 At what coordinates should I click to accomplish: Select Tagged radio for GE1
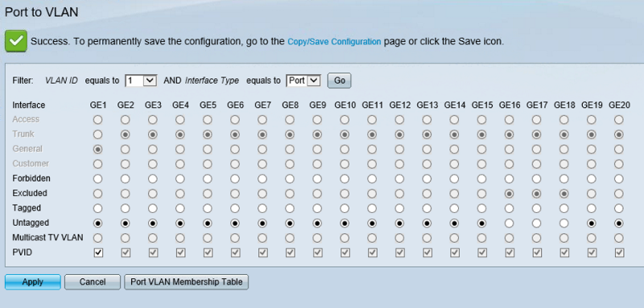click(x=97, y=209)
